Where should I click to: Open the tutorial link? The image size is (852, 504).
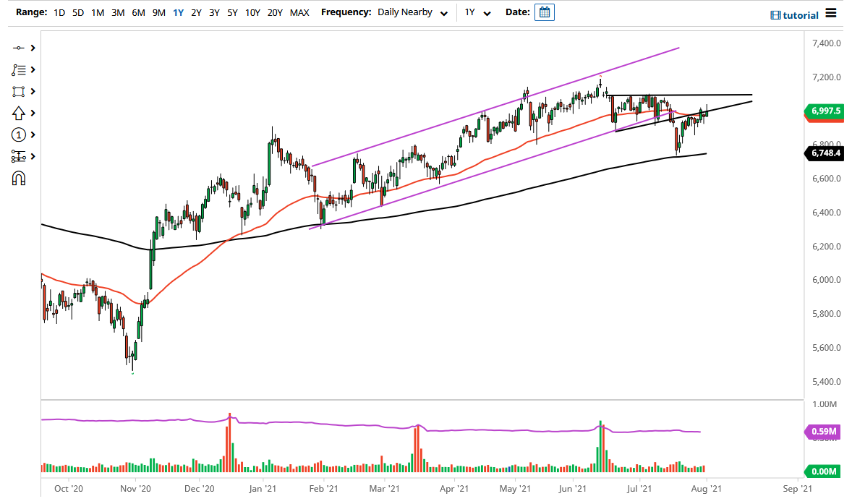(x=801, y=15)
